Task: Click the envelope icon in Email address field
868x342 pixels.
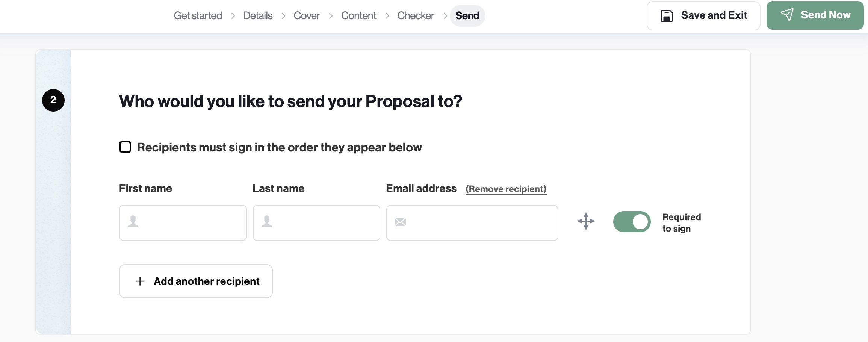Action: point(400,222)
